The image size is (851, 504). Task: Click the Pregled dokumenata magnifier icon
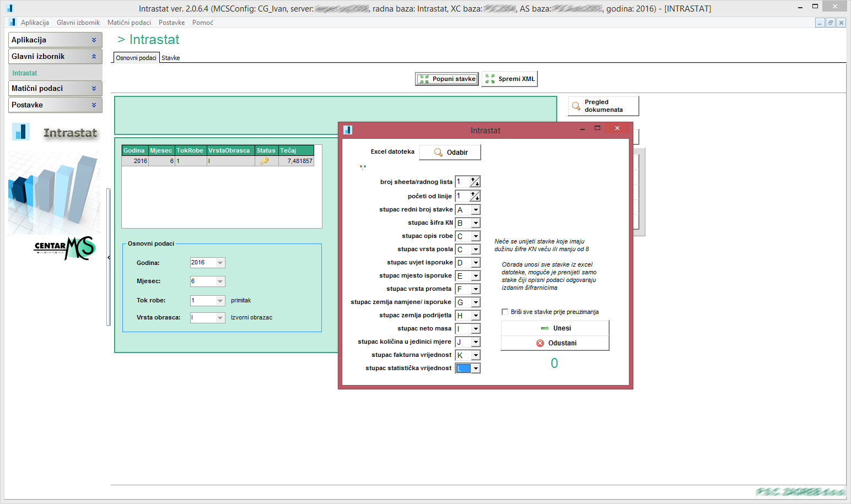(576, 106)
